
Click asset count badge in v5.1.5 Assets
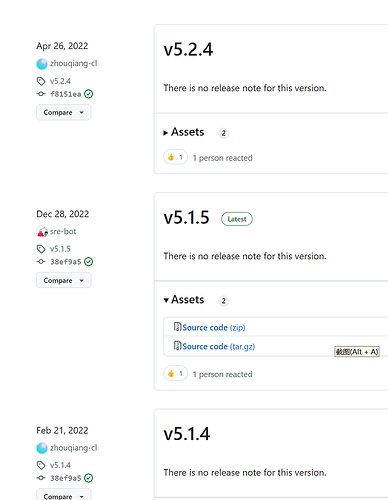point(224,301)
